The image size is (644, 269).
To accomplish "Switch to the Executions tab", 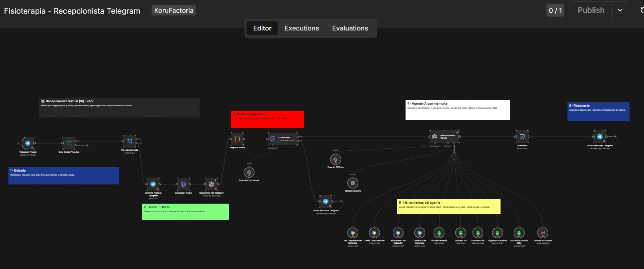I will coord(302,28).
